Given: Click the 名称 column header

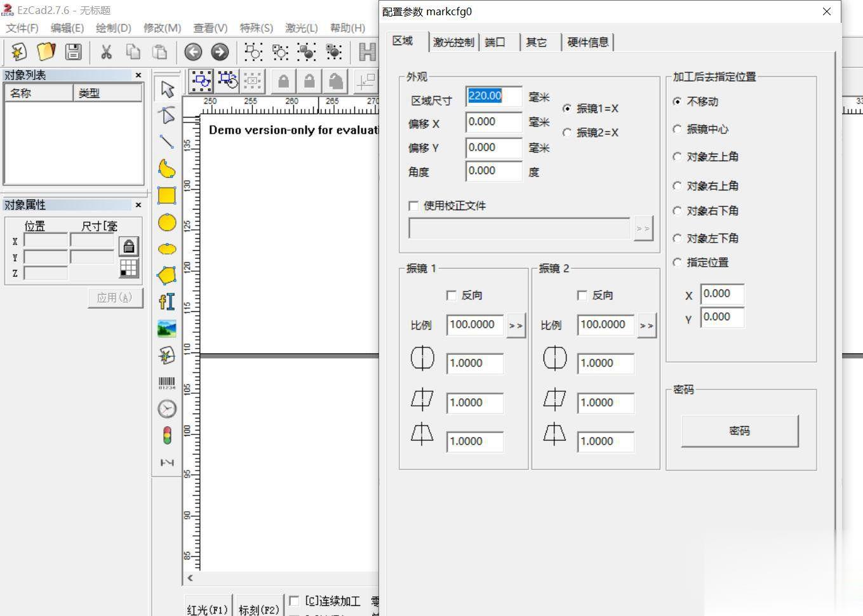Looking at the screenshot, I should pos(39,93).
